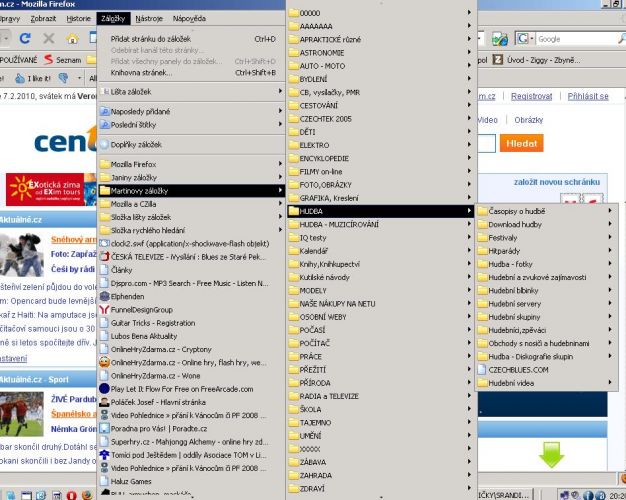Open search engine dropdown arrow
The height and width of the screenshot is (500, 626).
pos(532,39)
